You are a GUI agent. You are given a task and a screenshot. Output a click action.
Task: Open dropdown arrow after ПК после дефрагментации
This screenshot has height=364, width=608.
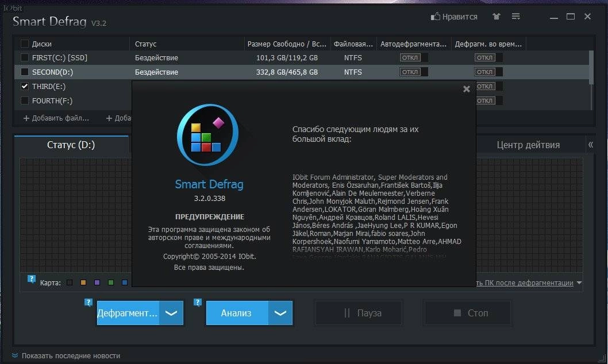tap(579, 282)
